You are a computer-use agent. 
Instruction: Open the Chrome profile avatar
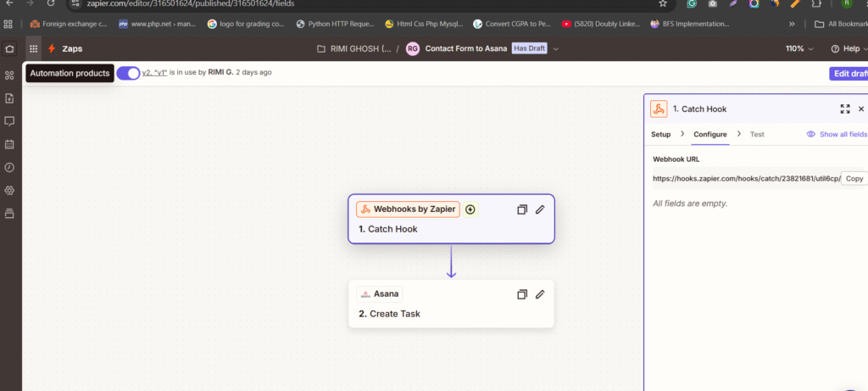(x=847, y=3)
